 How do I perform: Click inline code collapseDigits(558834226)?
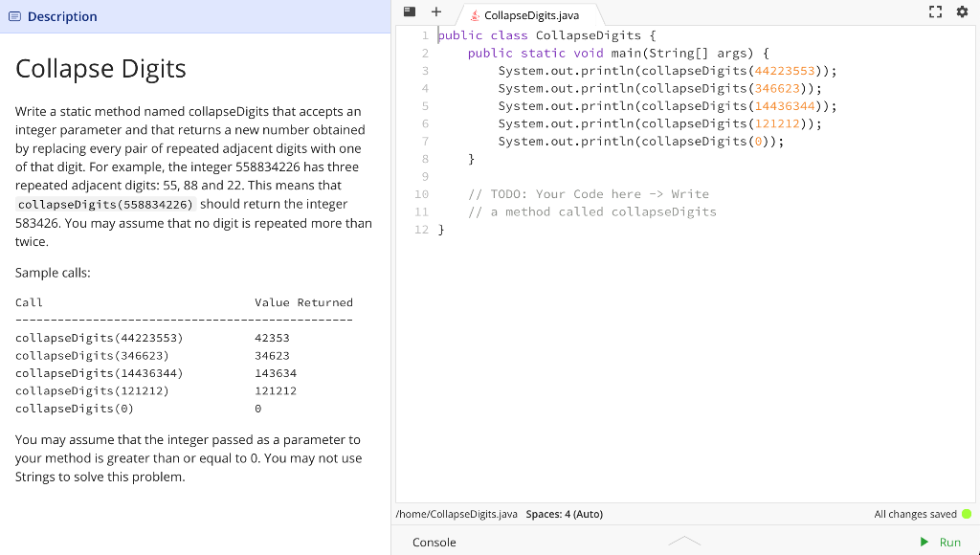pos(105,205)
